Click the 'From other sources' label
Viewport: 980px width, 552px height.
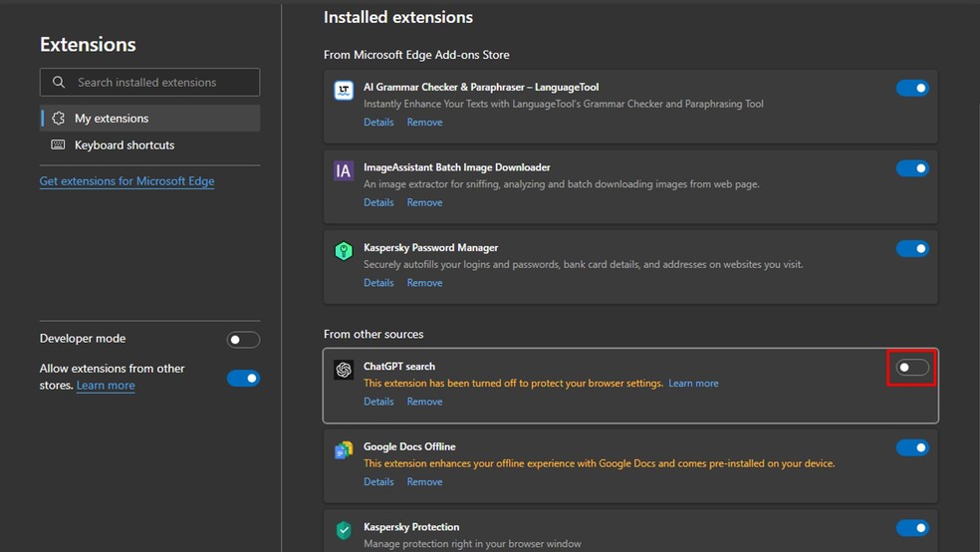(373, 335)
